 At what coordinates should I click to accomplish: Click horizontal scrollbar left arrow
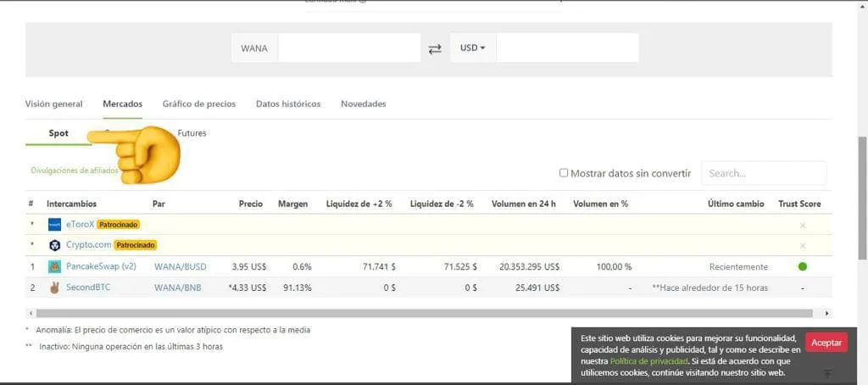click(x=30, y=314)
